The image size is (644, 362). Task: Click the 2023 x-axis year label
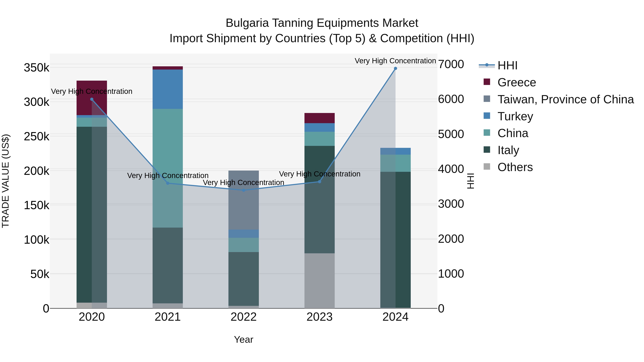[319, 317]
